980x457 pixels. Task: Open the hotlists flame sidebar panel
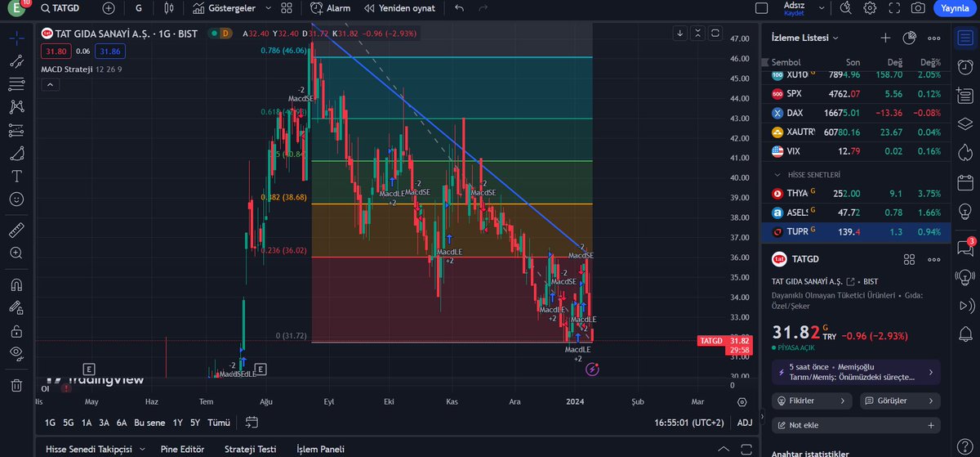964,153
